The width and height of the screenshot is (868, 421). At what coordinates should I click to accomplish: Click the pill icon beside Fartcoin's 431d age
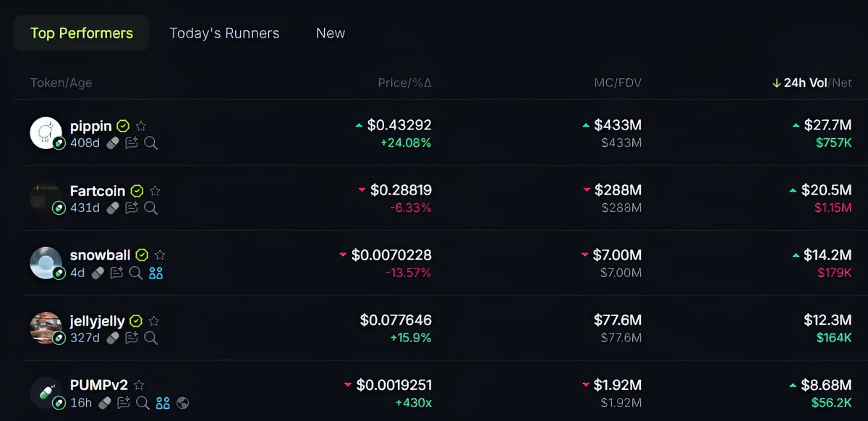pos(112,208)
